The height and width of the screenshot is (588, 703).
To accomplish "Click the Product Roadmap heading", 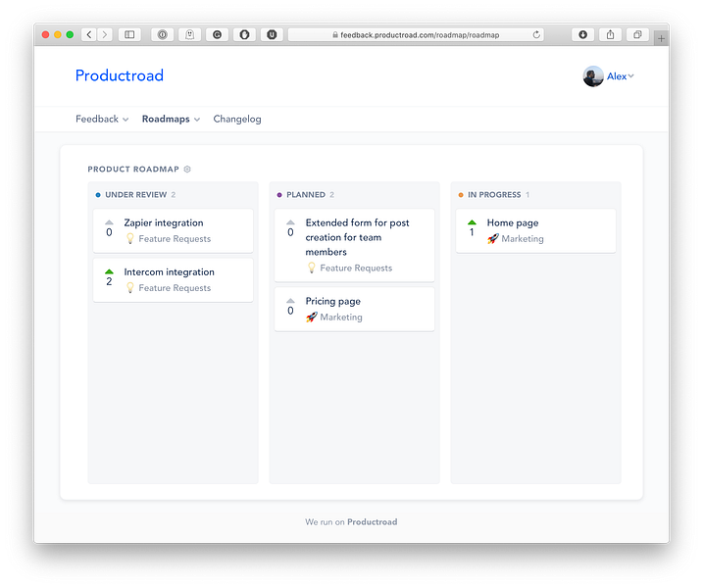I will click(133, 169).
